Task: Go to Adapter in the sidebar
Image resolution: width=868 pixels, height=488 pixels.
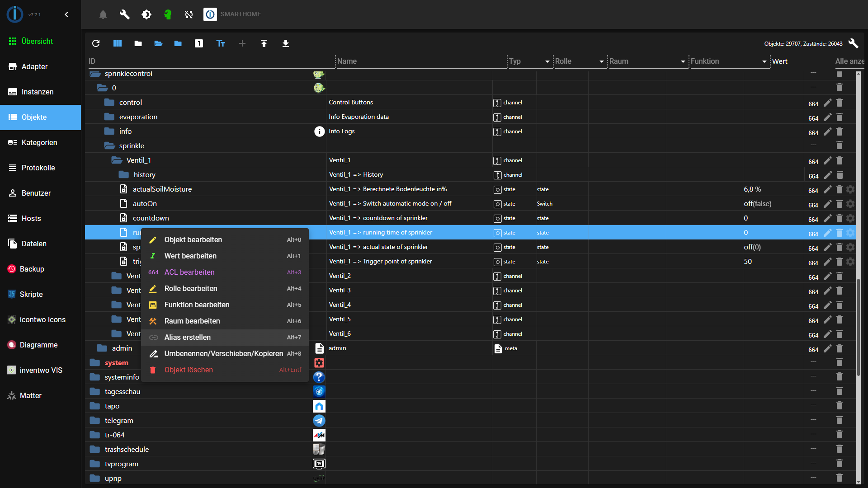Action: [x=34, y=66]
